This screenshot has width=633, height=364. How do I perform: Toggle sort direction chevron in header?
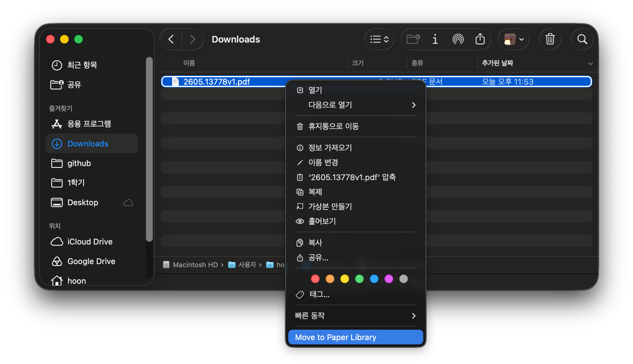tap(590, 63)
